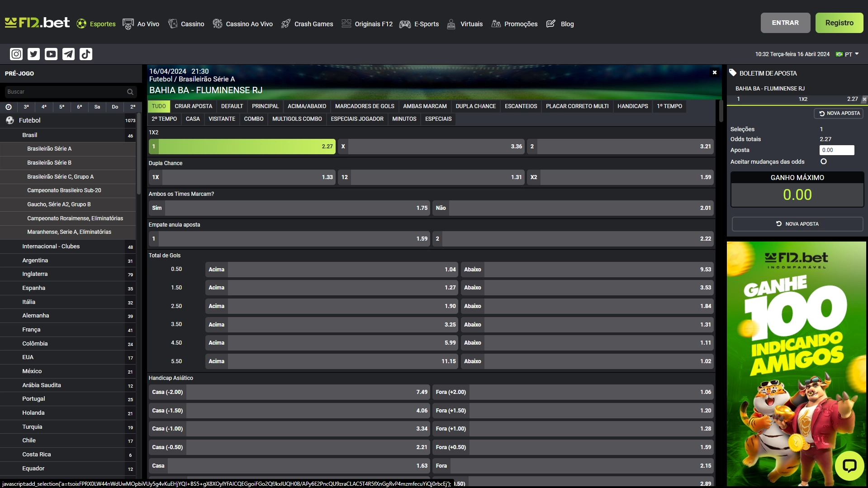Open Brasileirão Série B league
The width and height of the screenshot is (868, 488).
click(x=68, y=163)
